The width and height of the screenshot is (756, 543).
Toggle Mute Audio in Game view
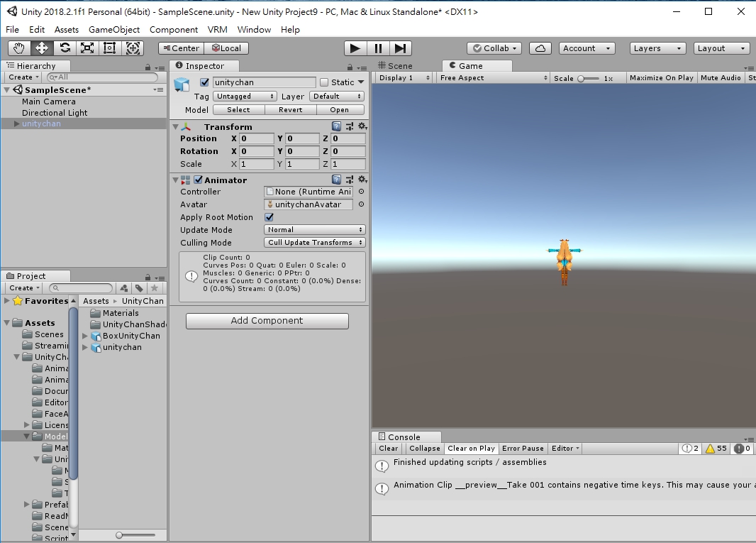721,77
